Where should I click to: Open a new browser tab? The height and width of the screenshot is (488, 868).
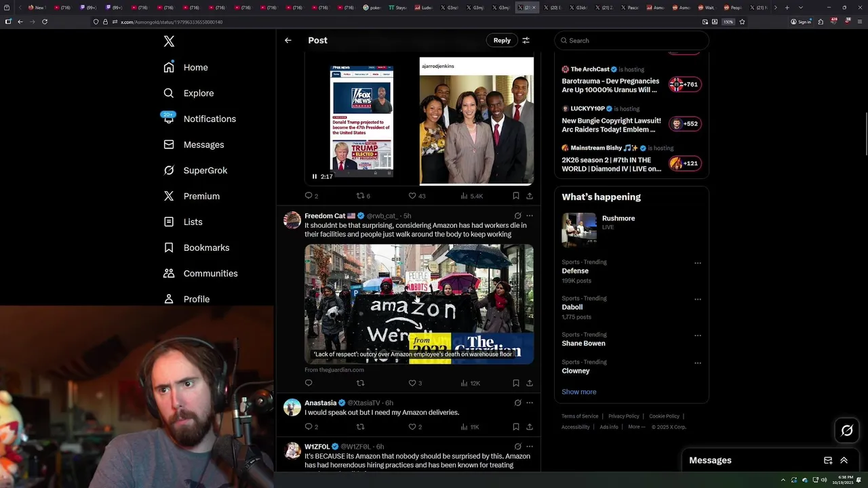[787, 7]
